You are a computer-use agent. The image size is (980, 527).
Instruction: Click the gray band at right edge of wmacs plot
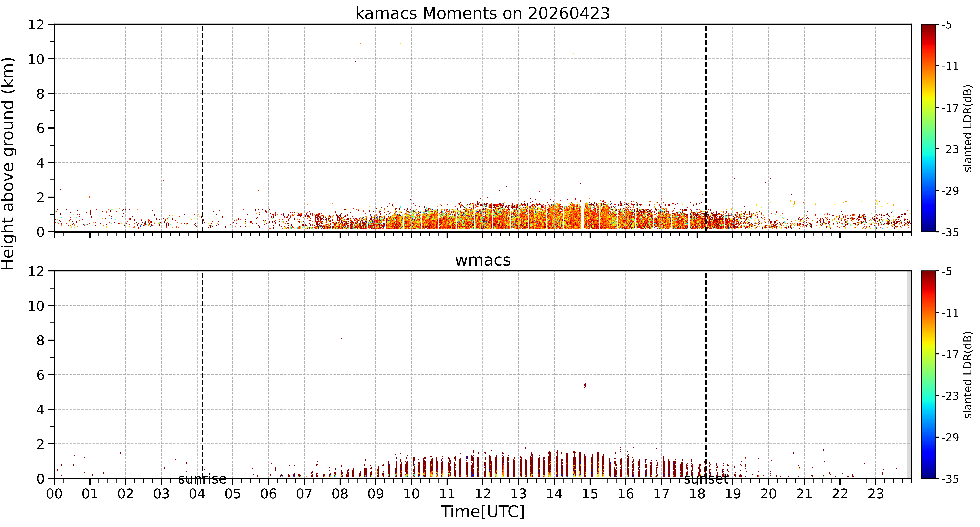pyautogui.click(x=909, y=375)
